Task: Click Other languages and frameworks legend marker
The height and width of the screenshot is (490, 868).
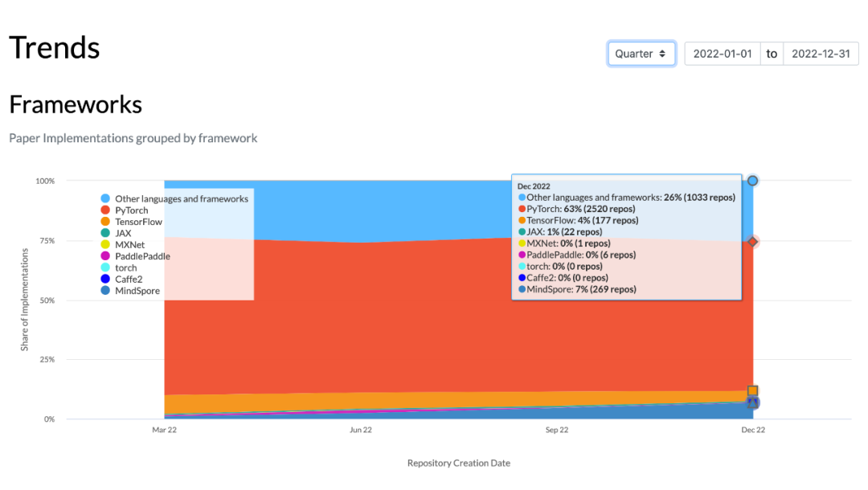Action: click(x=105, y=198)
